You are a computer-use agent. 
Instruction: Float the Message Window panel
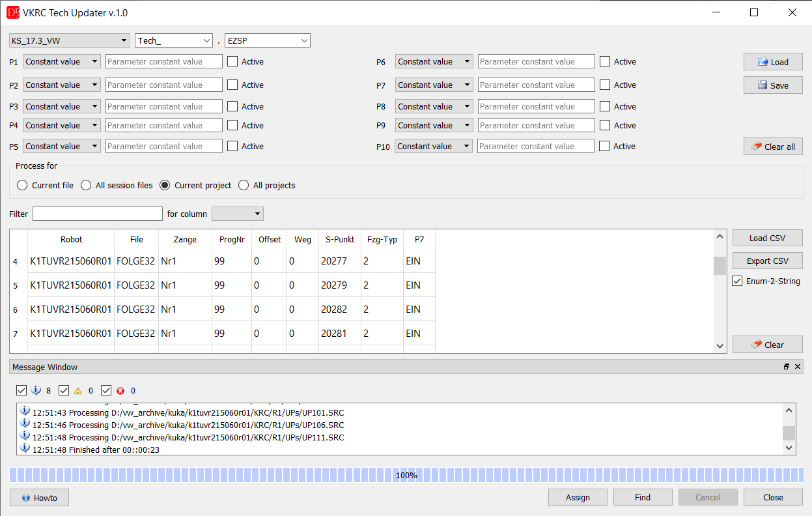(787, 367)
